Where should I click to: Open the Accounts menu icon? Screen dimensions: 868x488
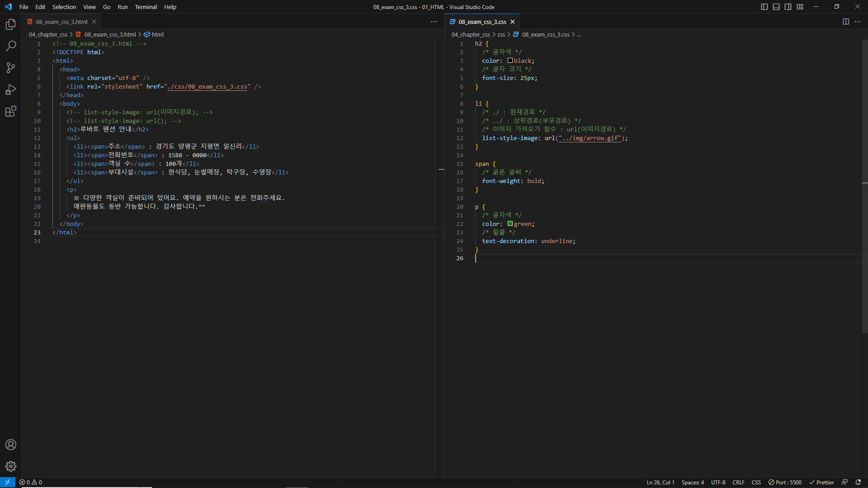[11, 445]
